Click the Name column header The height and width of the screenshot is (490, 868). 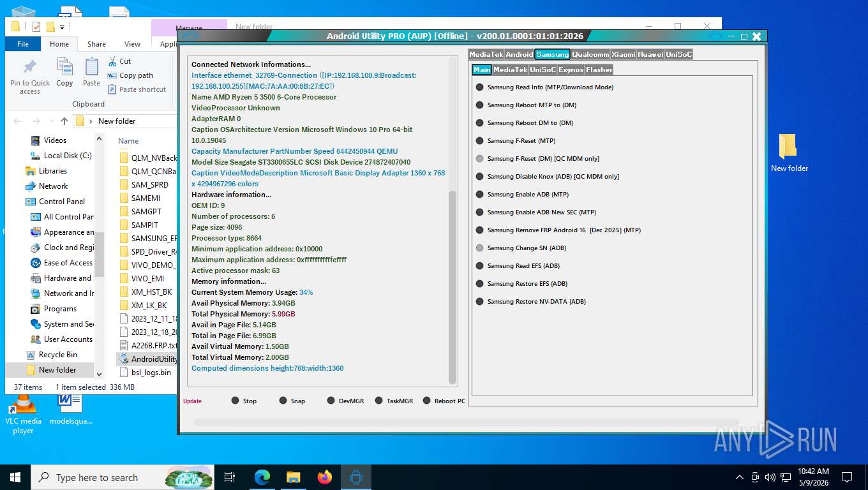(128, 141)
